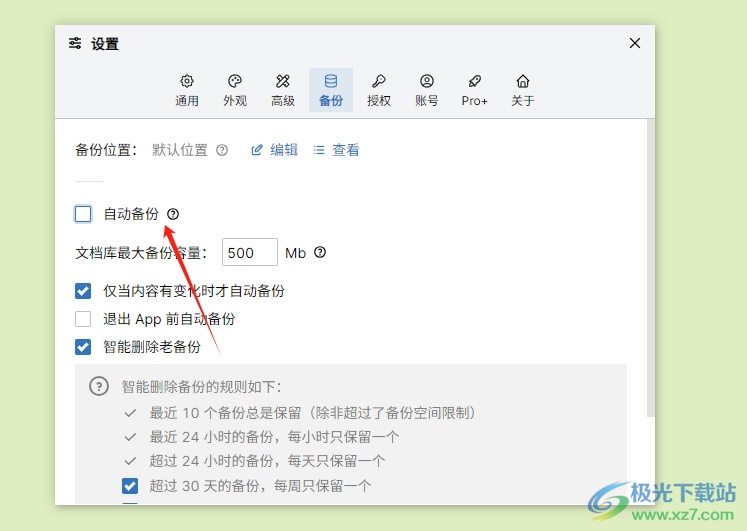Viewport: 747px width, 531px height.
Task: Click 查看 to view backup location
Action: click(x=337, y=150)
